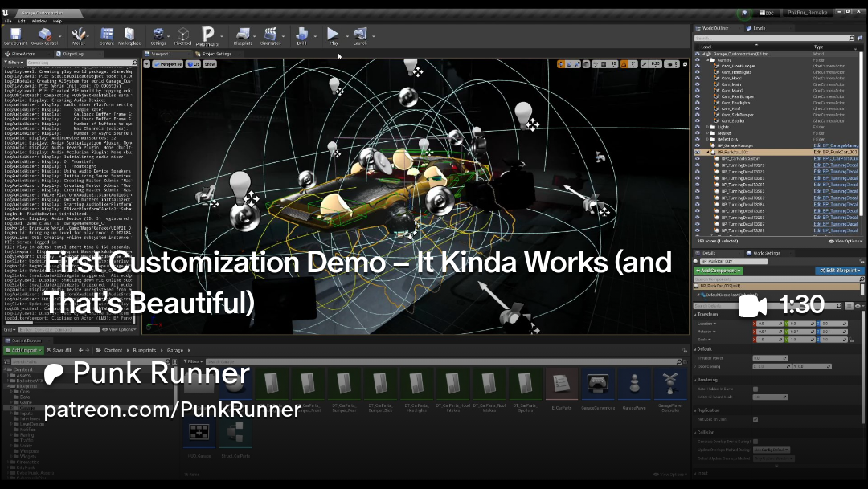Click the search icon in World Outliner
Viewport: 868px width, 489px height.
click(x=851, y=39)
